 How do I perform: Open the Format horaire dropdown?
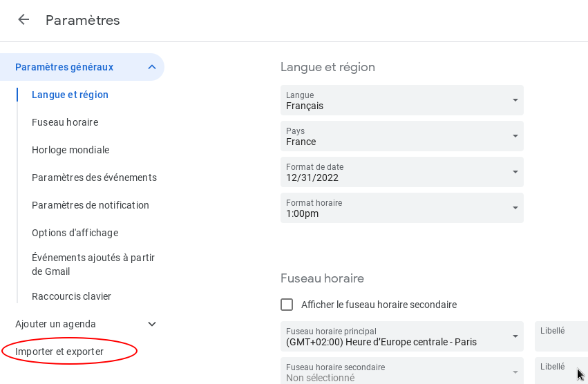401,209
